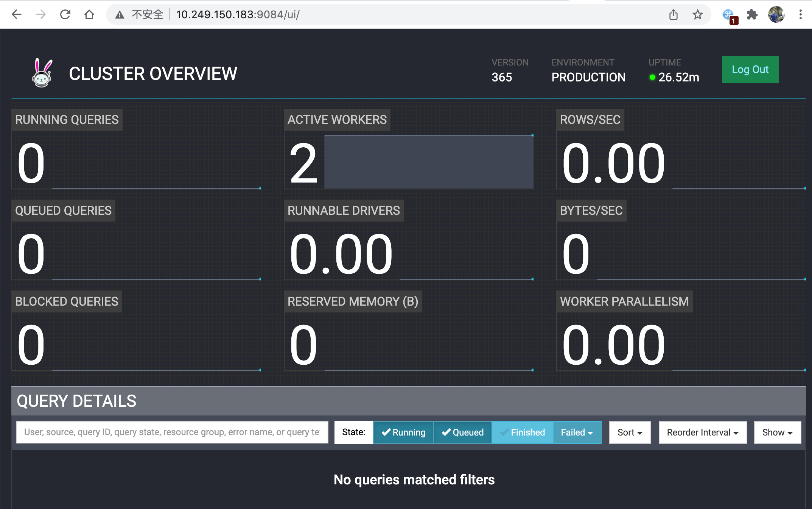This screenshot has height=509, width=812.
Task: Expand the Failed filter dropdown
Action: coord(577,432)
